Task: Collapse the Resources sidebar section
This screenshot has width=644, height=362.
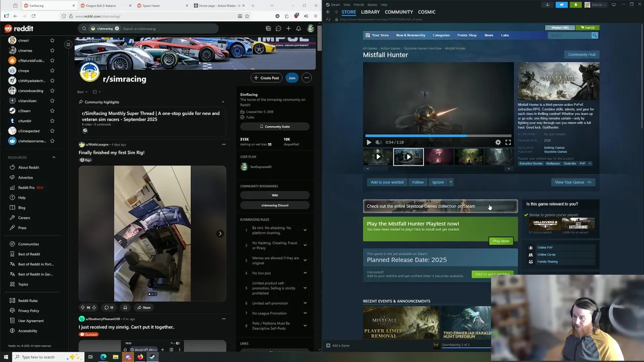Action: [54, 157]
